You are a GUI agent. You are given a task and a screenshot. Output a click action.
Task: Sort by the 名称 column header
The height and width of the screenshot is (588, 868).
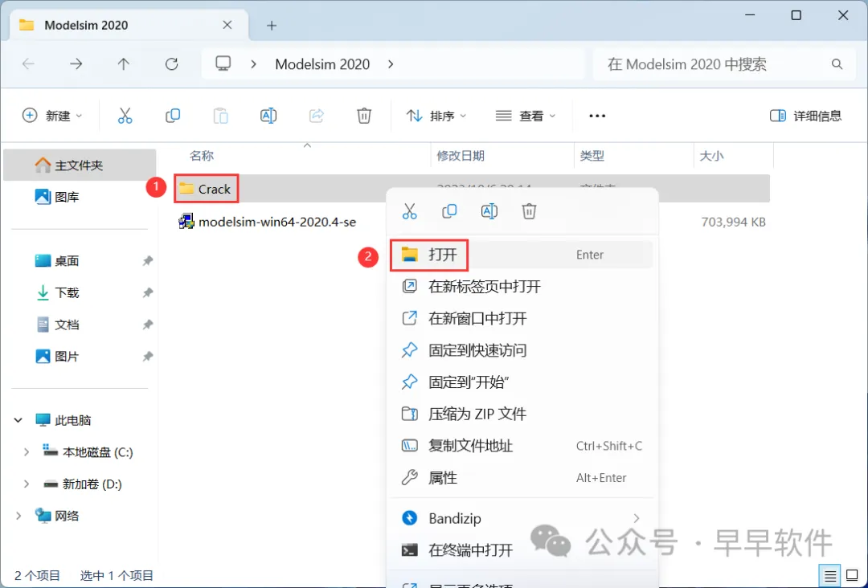[202, 156]
